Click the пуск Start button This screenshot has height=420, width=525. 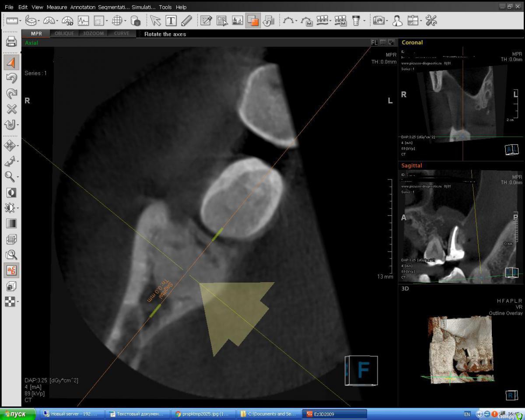pyautogui.click(x=17, y=414)
